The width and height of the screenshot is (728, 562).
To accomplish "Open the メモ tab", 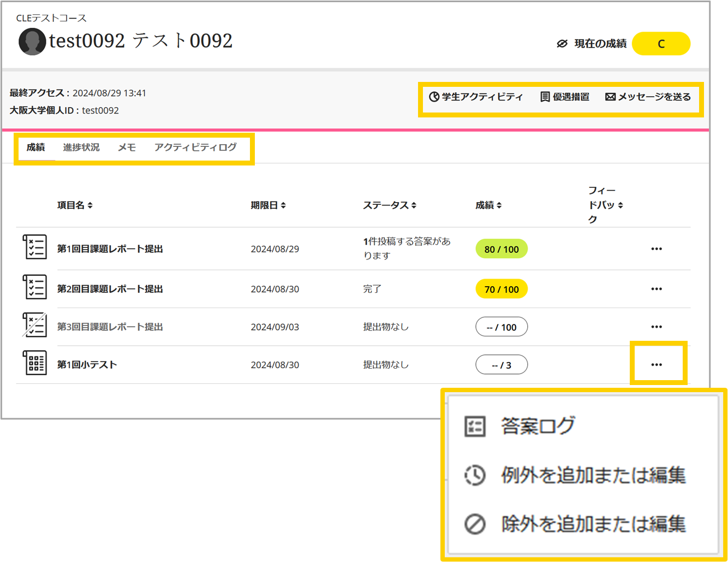I will (x=127, y=147).
